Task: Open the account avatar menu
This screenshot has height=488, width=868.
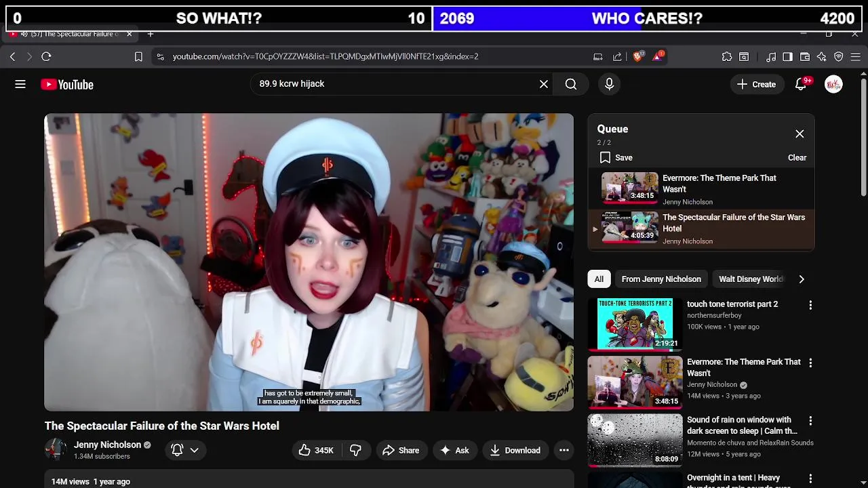Action: coord(833,84)
